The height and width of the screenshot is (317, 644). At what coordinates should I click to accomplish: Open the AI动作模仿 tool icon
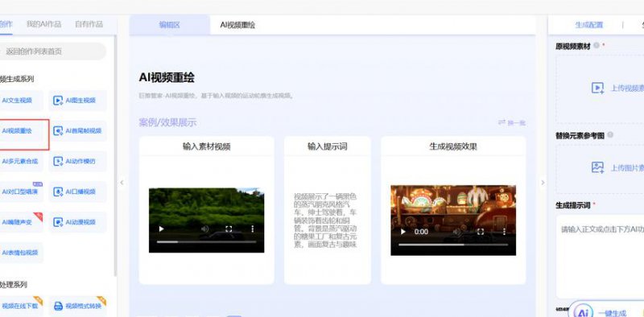[x=58, y=162]
